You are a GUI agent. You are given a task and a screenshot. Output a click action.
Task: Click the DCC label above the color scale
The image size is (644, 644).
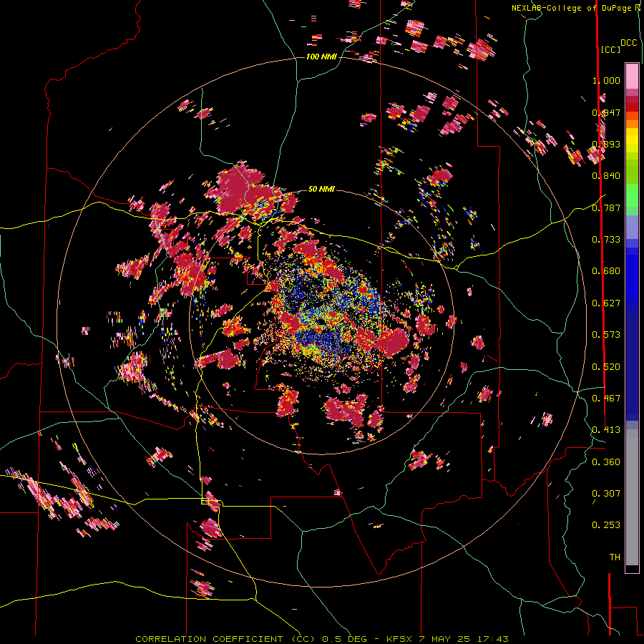coord(628,43)
